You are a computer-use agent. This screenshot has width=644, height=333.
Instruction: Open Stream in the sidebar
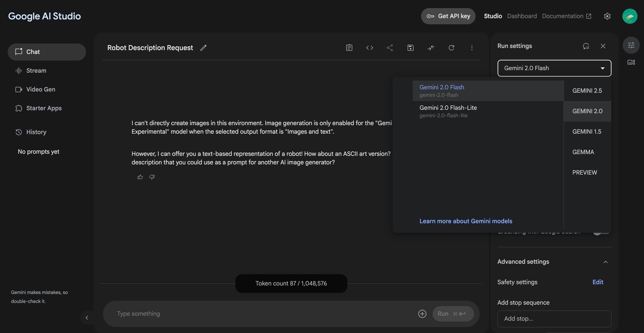pyautogui.click(x=47, y=71)
